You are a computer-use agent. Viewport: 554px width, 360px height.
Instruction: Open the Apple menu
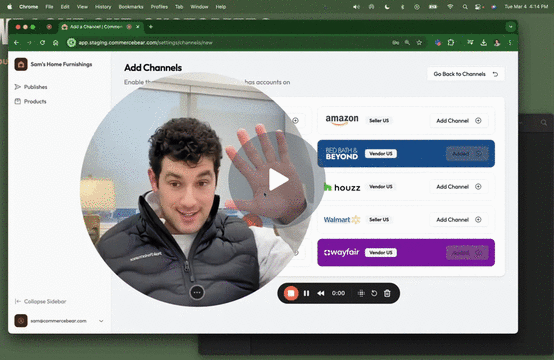10,7
